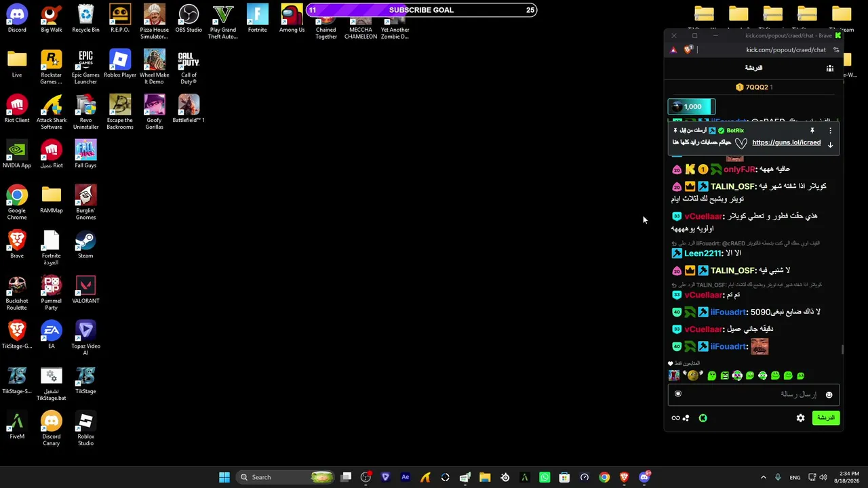Open pinned message three-dot options

[x=830, y=130]
